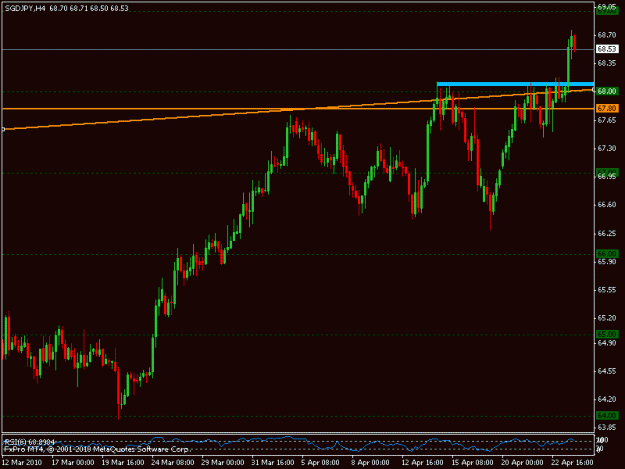The image size is (625, 469).
Task: Click the RSI(6) indicator label
Action: click(x=29, y=442)
